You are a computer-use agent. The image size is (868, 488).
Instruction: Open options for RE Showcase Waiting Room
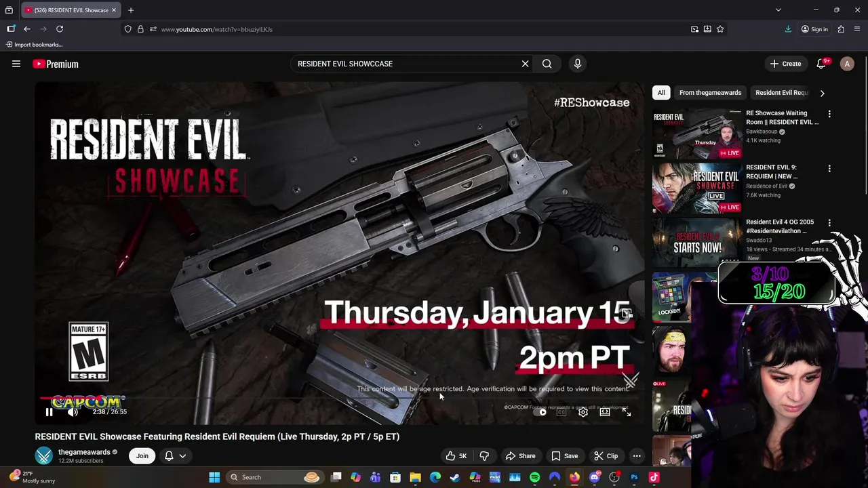click(829, 114)
